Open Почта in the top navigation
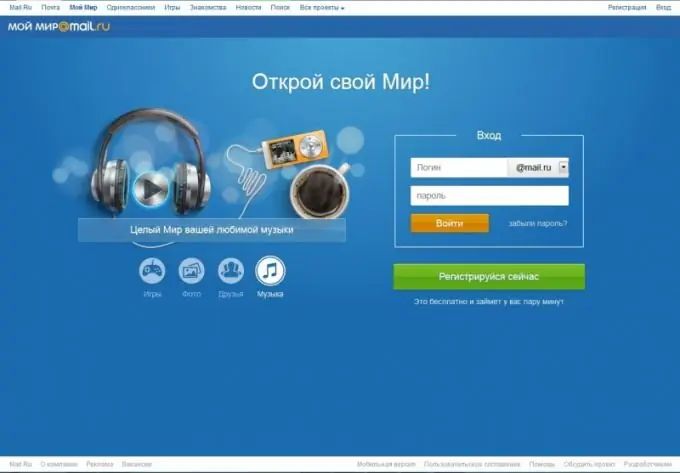680x473 pixels. pos(50,7)
